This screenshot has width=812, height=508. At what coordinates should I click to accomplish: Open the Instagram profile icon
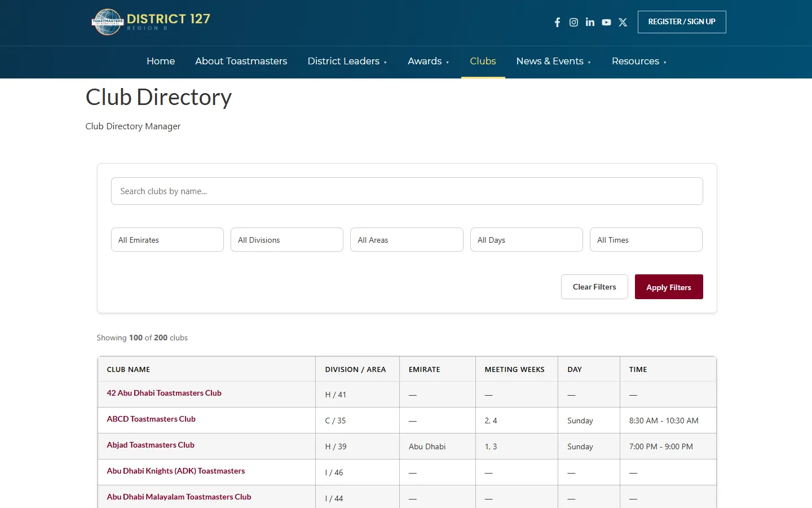[x=573, y=23]
